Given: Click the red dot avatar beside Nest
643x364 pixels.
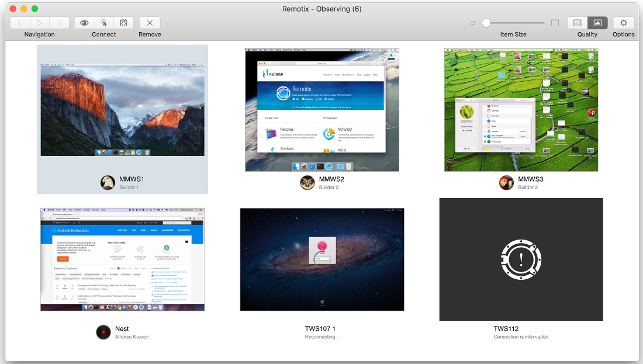Looking at the screenshot, I should pos(103,332).
